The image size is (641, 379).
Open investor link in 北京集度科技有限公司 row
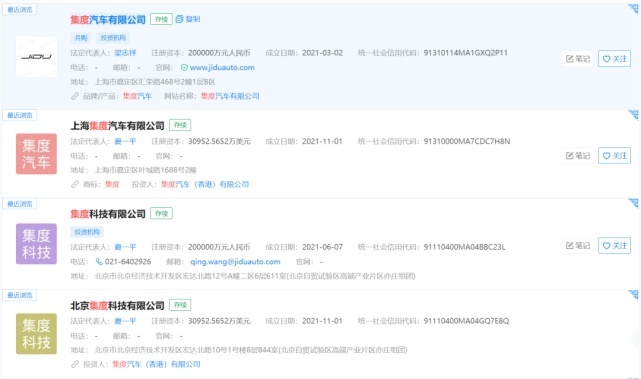(x=156, y=364)
